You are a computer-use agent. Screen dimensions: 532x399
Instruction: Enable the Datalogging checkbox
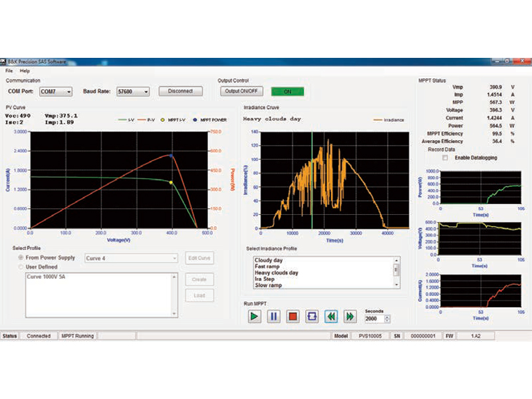point(446,158)
